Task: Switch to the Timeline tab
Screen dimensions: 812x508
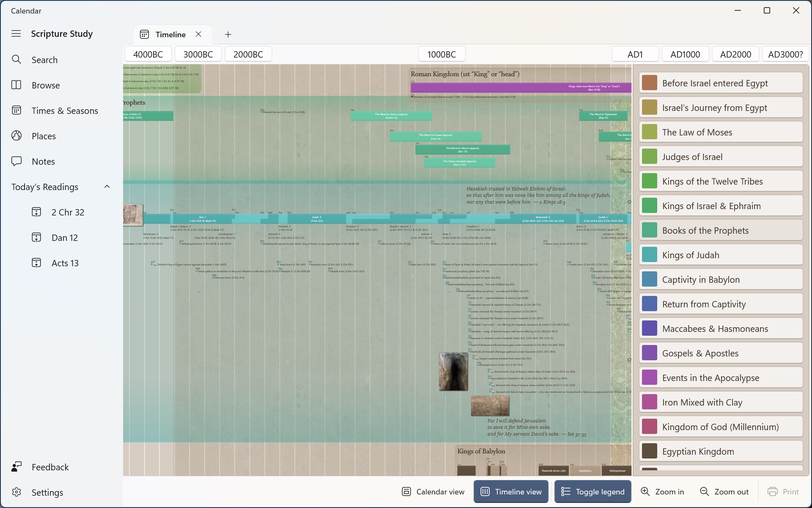Action: tap(170, 34)
